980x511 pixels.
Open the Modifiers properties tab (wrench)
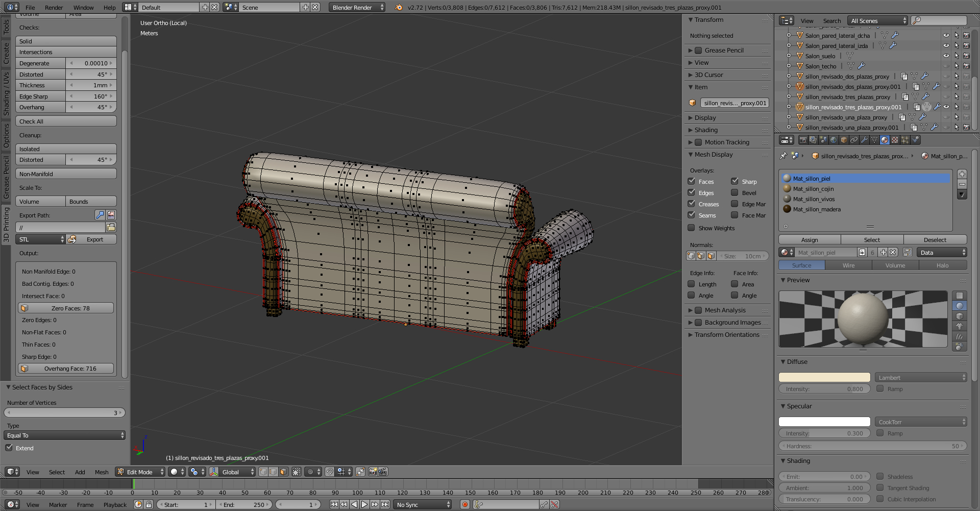tap(864, 140)
